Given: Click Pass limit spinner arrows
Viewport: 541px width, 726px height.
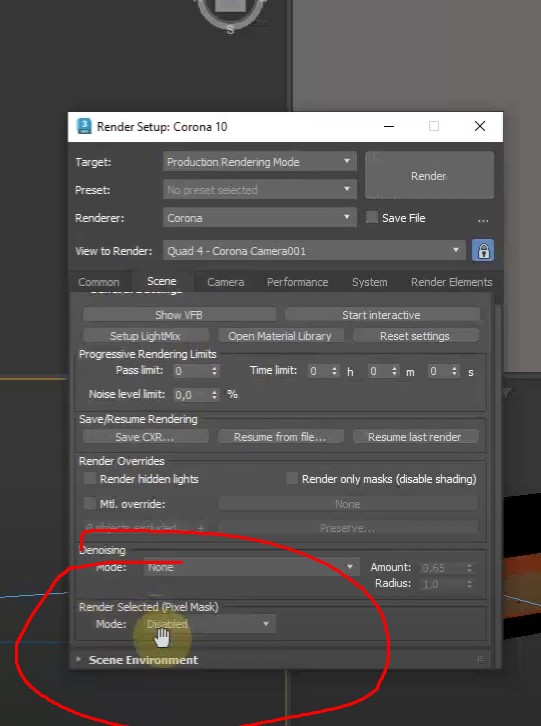Looking at the screenshot, I should [214, 371].
